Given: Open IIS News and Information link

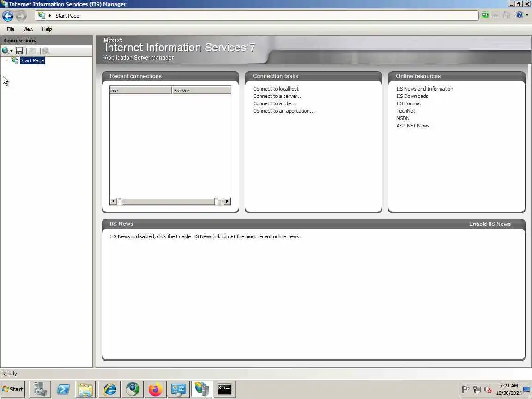Looking at the screenshot, I should click(424, 89).
